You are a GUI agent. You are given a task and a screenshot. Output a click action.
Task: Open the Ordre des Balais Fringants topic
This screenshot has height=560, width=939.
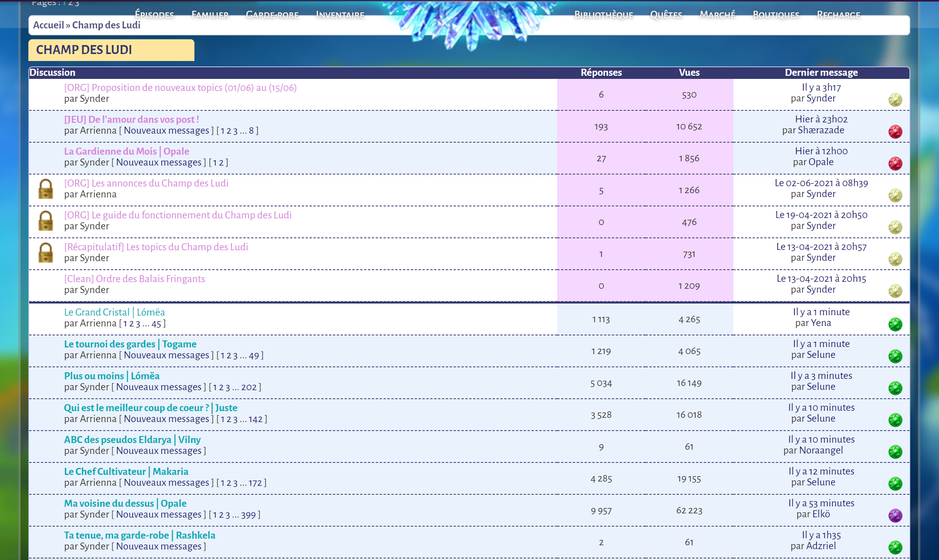(x=134, y=279)
